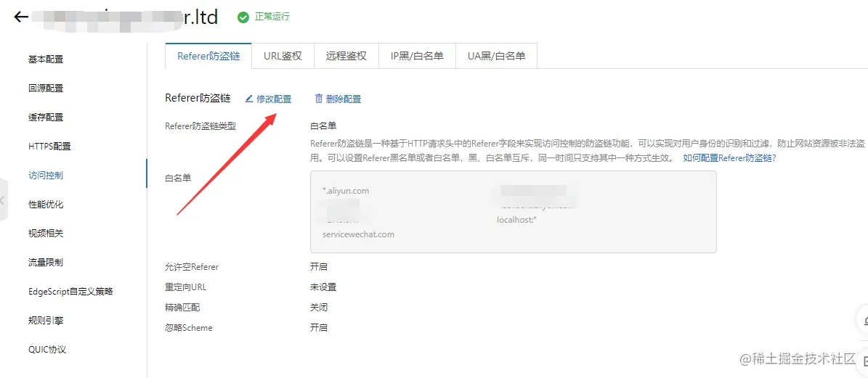The image size is (868, 378).
Task: Open the HTTPS配置 menu item
Action: coord(50,147)
